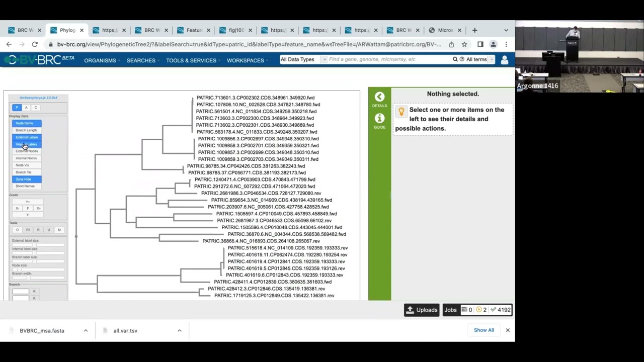The width and height of the screenshot is (644, 362).
Task: Open the Guide info icon
Action: tap(379, 118)
